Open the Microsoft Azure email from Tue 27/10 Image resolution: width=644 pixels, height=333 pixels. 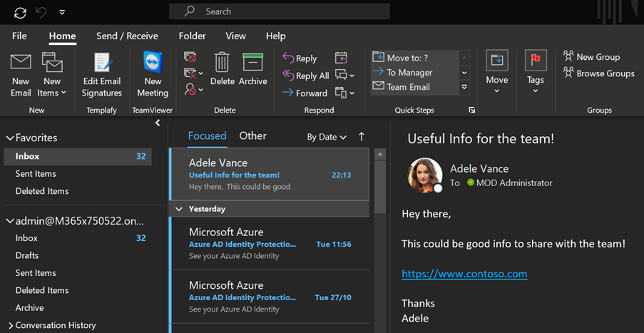point(270,297)
